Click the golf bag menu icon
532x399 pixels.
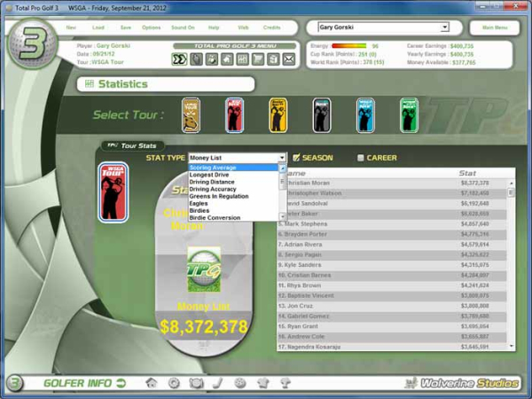point(212,59)
